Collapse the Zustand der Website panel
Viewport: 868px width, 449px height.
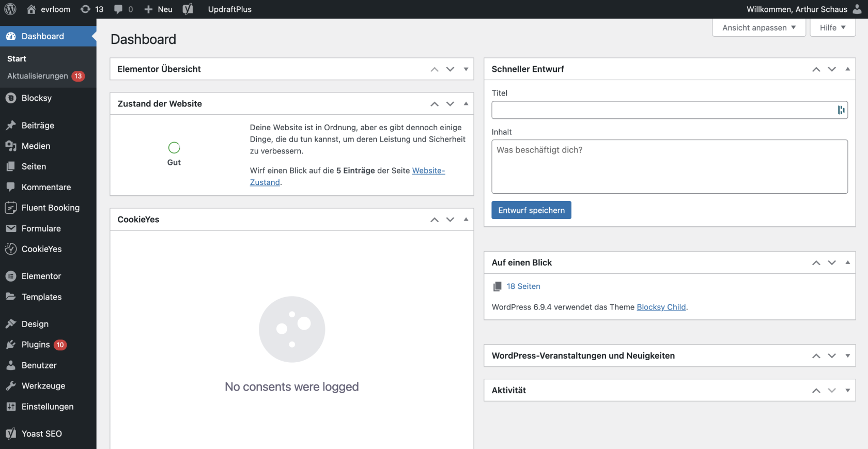[466, 104]
